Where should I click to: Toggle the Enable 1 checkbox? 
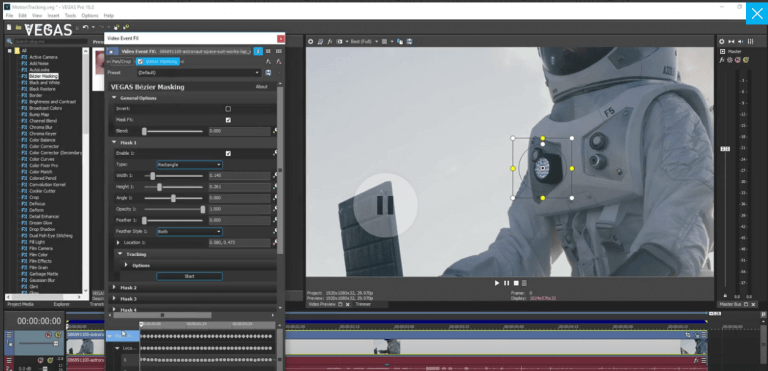pyautogui.click(x=228, y=153)
